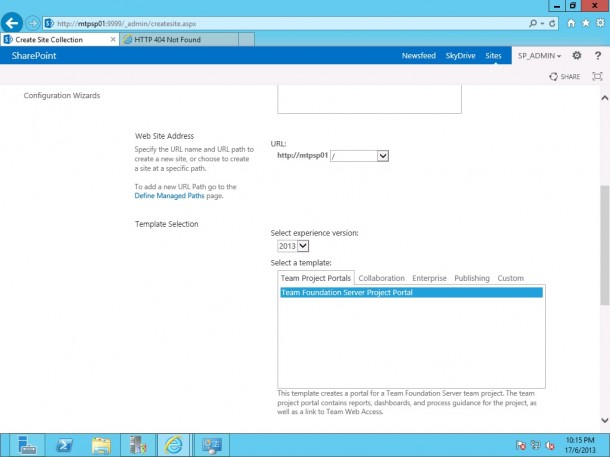Click the Action Center flag tray icon
This screenshot has width=610, height=457.
tap(521, 445)
